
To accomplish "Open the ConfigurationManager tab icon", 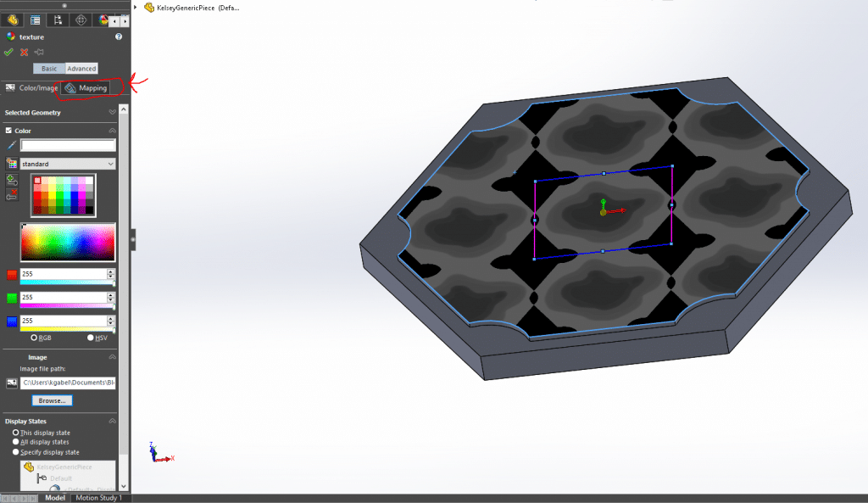I will coord(58,20).
